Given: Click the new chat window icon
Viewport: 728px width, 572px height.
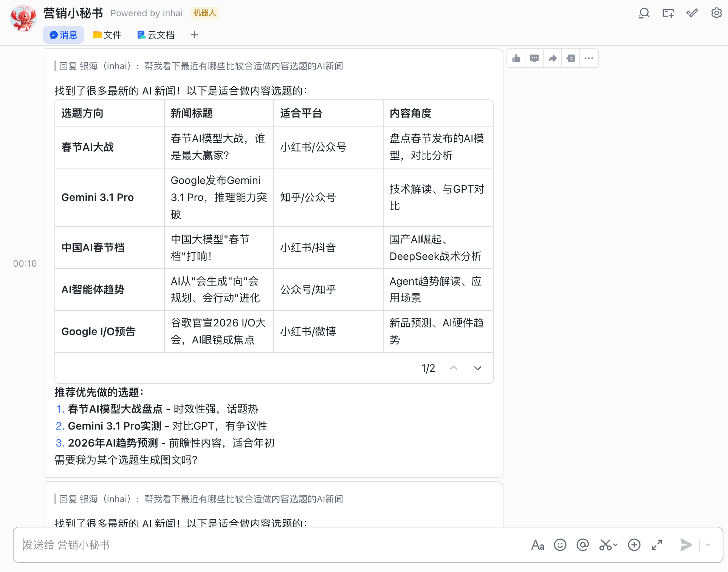Looking at the screenshot, I should point(668,13).
